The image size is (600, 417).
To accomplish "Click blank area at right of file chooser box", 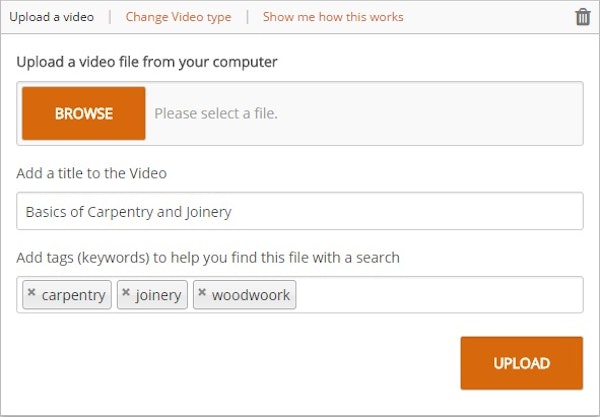I will 430,113.
